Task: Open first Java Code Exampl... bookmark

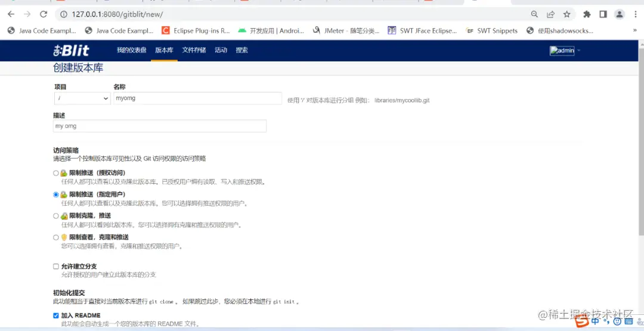Action: pyautogui.click(x=42, y=30)
